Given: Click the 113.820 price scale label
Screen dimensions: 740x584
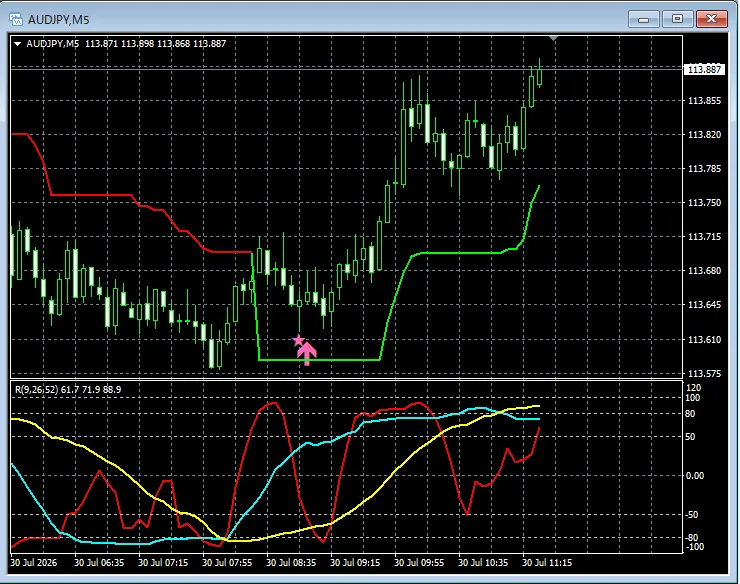Looking at the screenshot, I should tap(704, 135).
